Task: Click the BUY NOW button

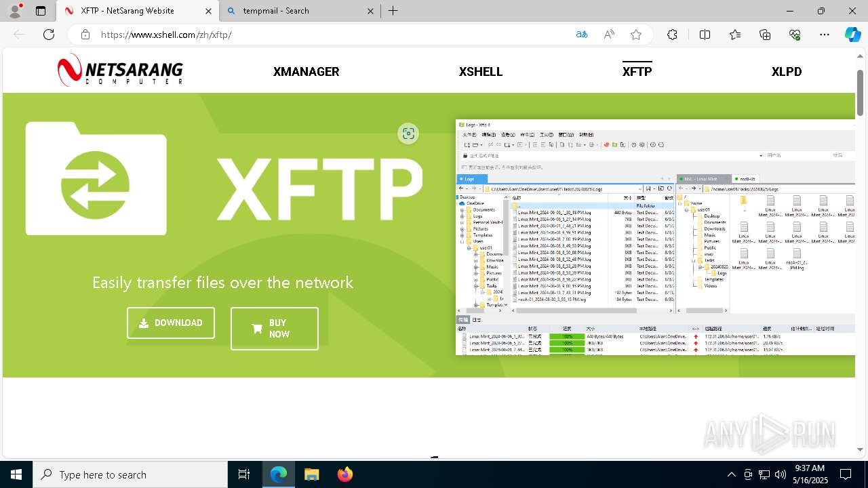Action: (x=275, y=329)
